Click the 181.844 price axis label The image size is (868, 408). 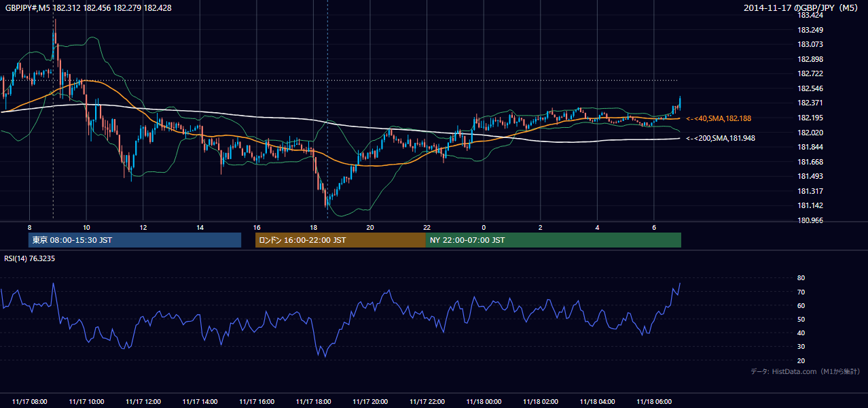810,147
